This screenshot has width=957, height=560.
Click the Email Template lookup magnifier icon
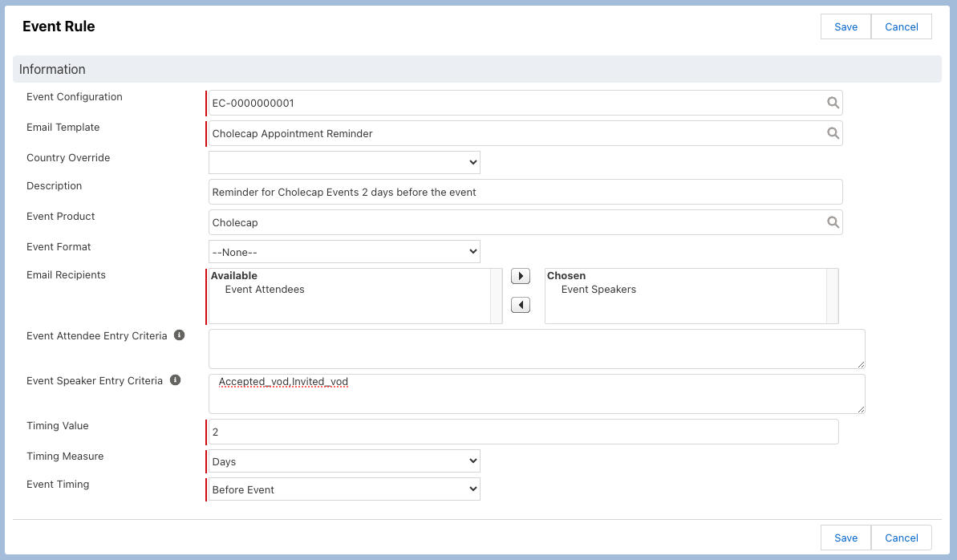[833, 133]
